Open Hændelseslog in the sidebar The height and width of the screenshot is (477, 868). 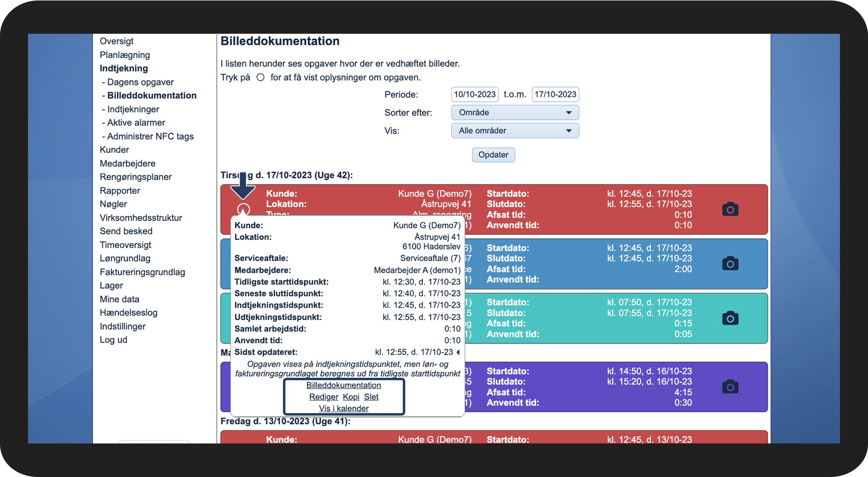point(129,312)
